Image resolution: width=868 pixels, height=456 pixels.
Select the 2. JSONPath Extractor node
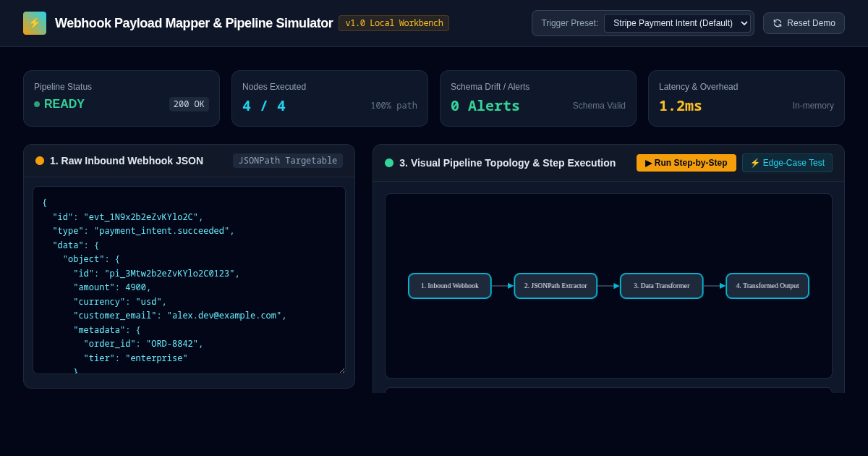(556, 286)
